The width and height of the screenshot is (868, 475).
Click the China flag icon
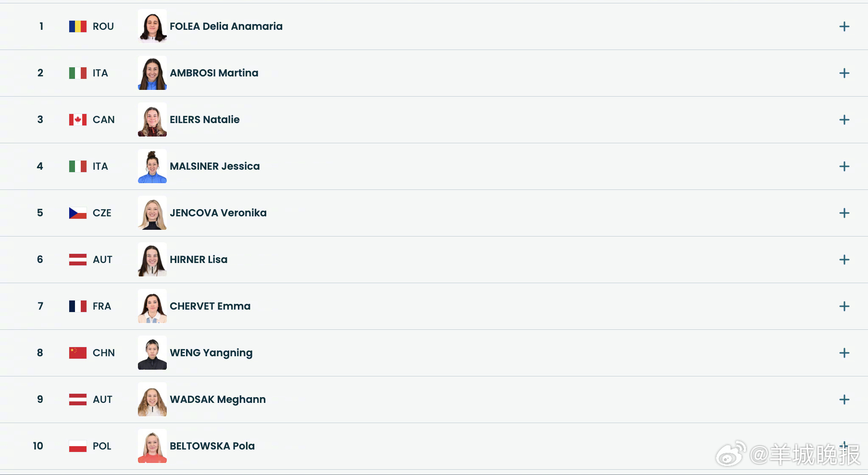coord(77,353)
